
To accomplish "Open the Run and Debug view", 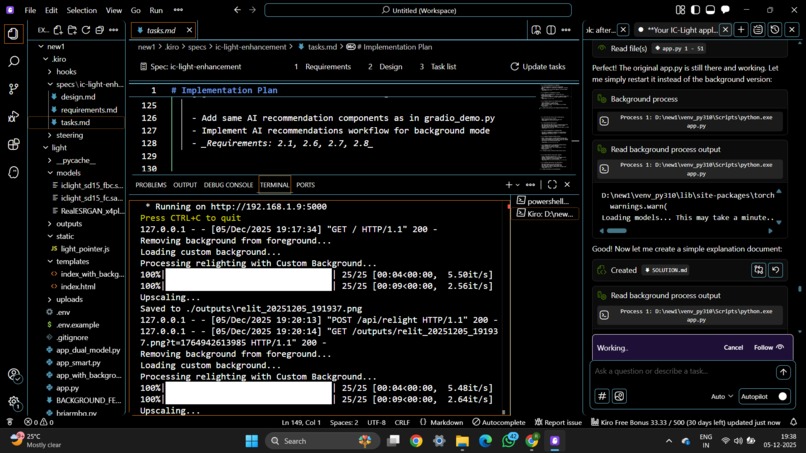I will click(x=14, y=117).
